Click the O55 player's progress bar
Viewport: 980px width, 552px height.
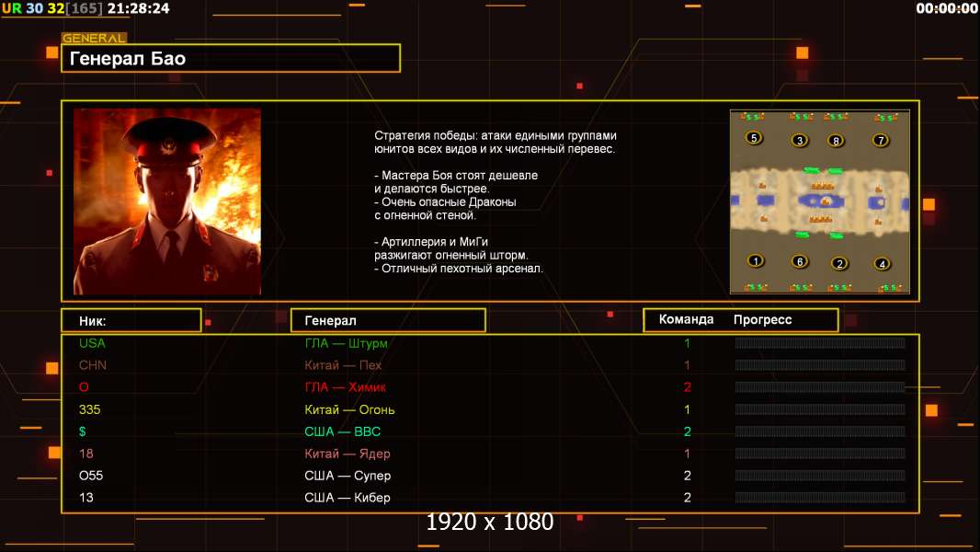(x=820, y=475)
